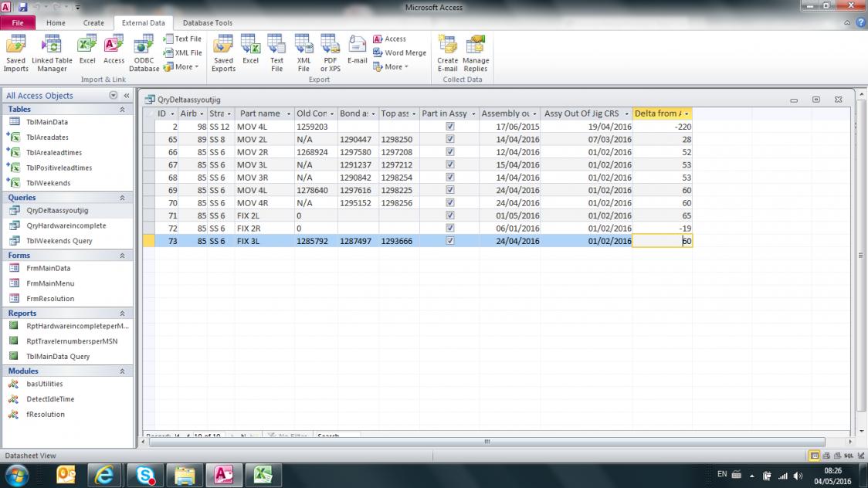Switch to the Database Tools tab

tap(208, 23)
